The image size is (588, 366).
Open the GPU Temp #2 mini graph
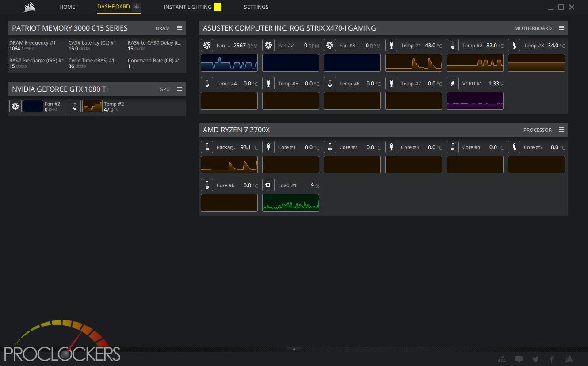92,106
